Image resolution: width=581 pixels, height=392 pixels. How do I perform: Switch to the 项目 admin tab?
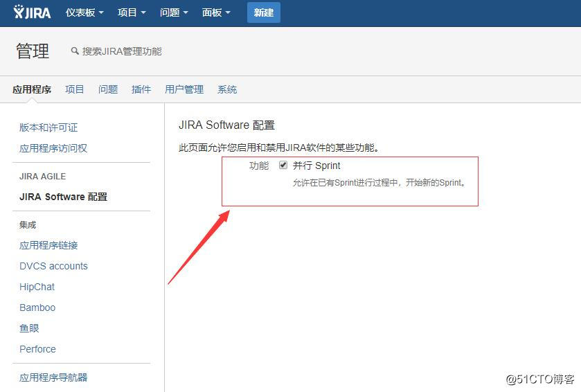coord(75,89)
